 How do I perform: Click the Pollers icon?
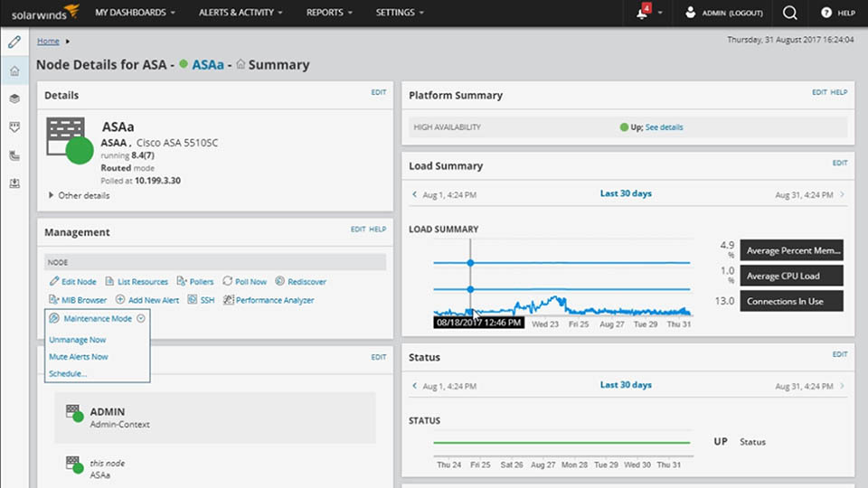(x=182, y=281)
